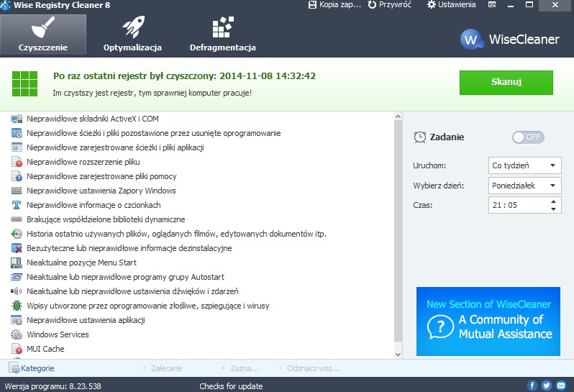
Task: Click the 'Zazna…' select all option
Action: [245, 368]
